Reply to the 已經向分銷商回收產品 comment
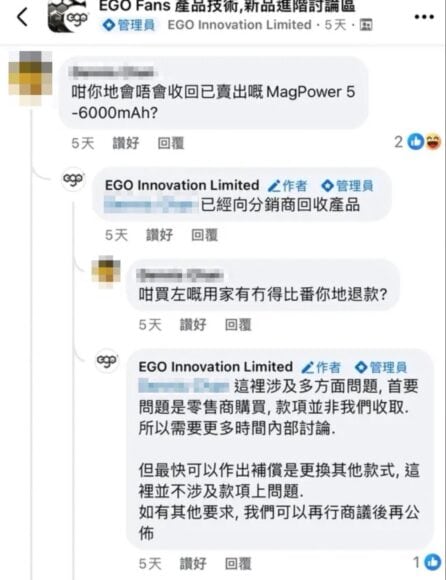The width and height of the screenshot is (446, 580). coord(205,235)
